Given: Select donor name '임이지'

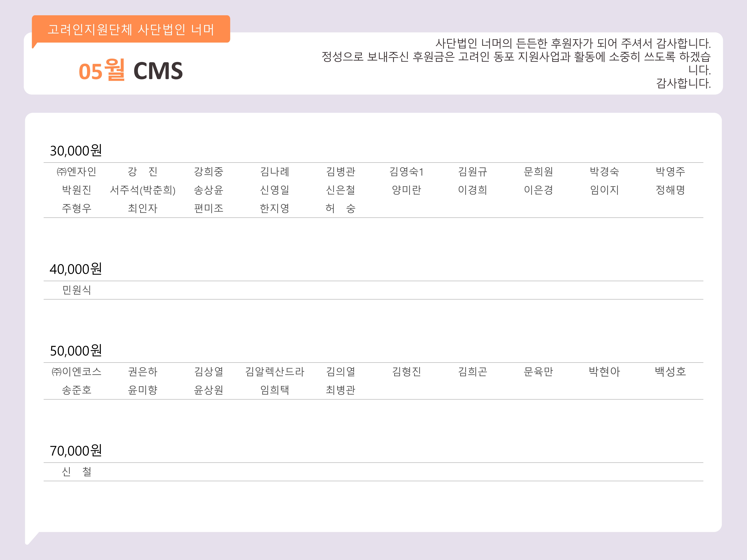Looking at the screenshot, I should [x=604, y=190].
